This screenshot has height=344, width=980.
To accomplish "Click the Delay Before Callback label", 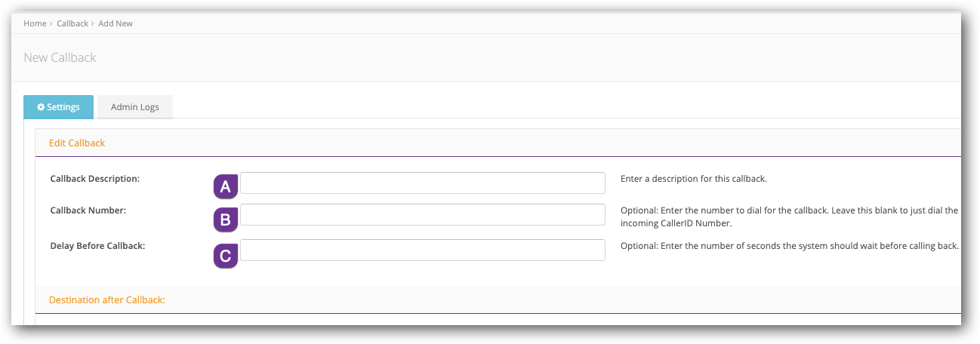I will pos(97,246).
